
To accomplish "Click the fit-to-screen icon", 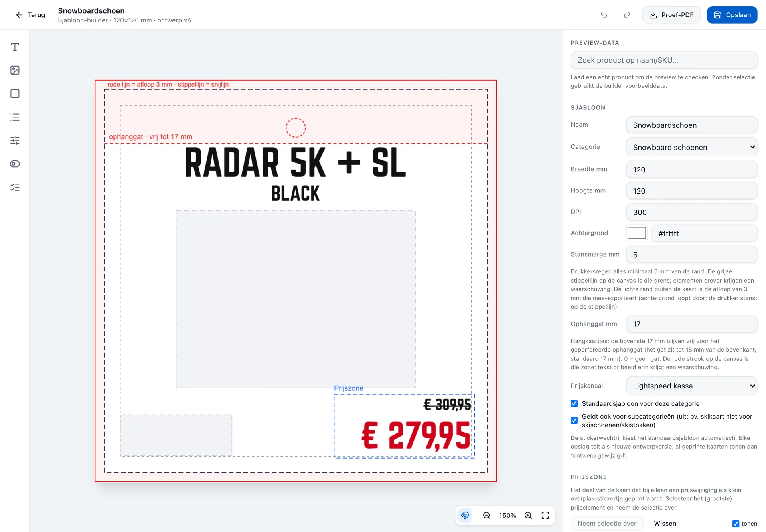I will [545, 515].
